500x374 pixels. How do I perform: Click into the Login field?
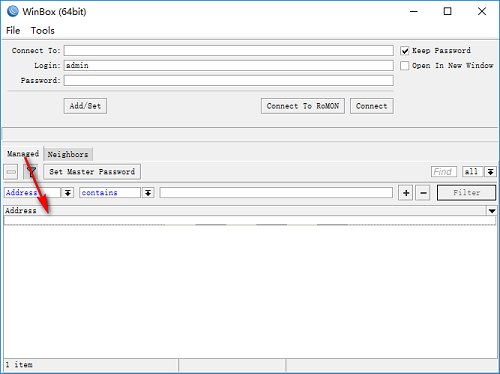tap(229, 65)
